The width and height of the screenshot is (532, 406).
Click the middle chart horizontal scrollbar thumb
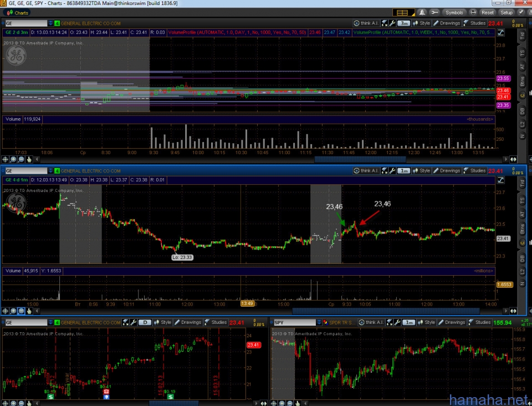pyautogui.click(x=386, y=311)
